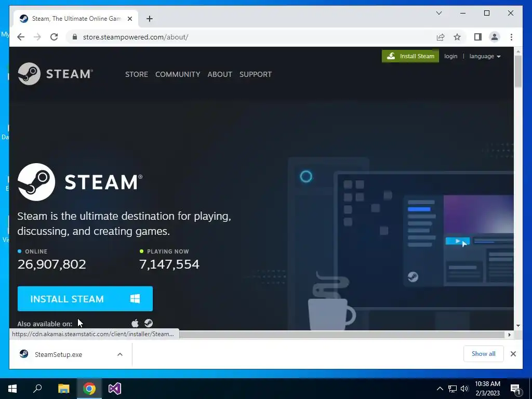Click the Chrome back arrow
This screenshot has height=399, width=532.
(21, 37)
